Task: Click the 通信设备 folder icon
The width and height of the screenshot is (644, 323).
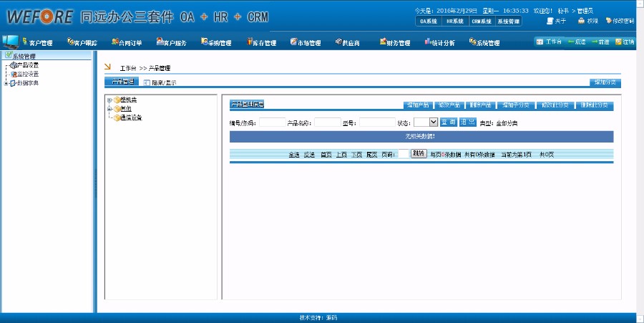Action: [117, 118]
